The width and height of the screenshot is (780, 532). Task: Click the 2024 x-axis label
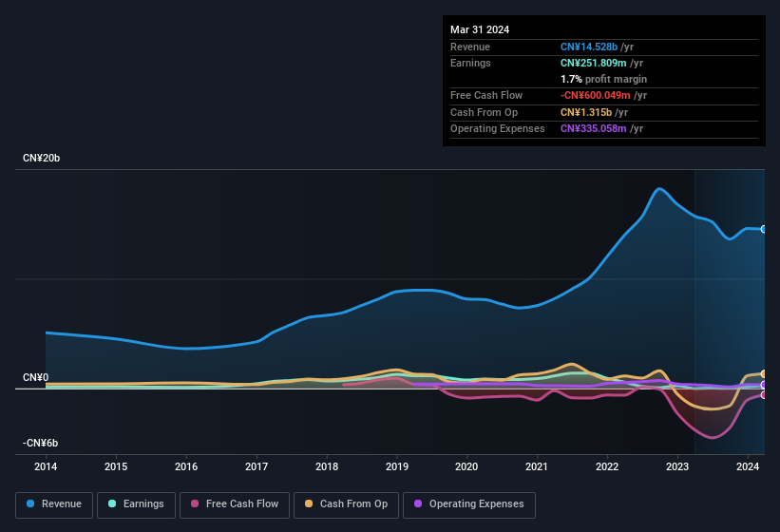click(x=748, y=466)
